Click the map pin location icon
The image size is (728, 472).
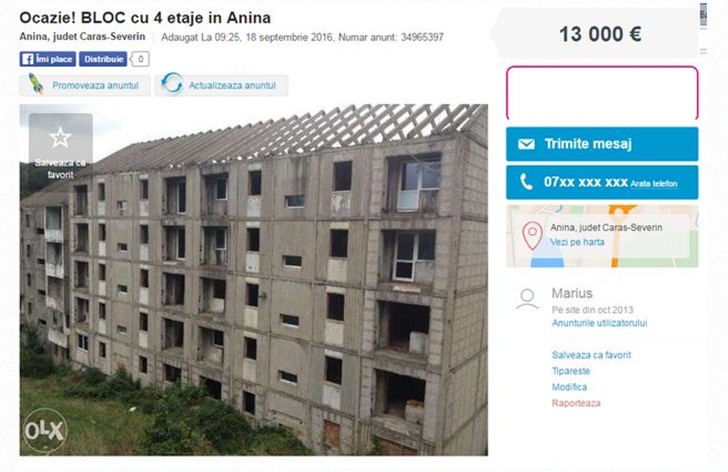coord(533,235)
